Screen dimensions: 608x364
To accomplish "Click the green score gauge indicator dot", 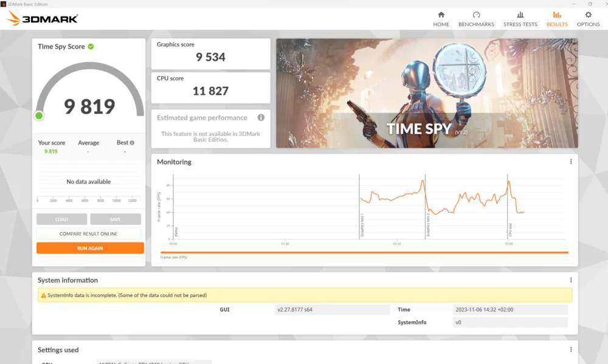I will (39, 115).
